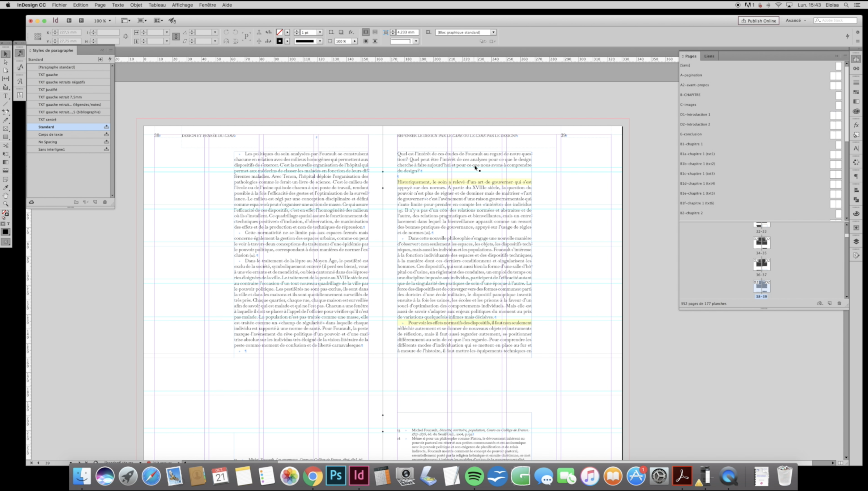Screen dimensions: 868x491
Task: Open the 100 % zoom level dropdown
Action: click(x=110, y=21)
